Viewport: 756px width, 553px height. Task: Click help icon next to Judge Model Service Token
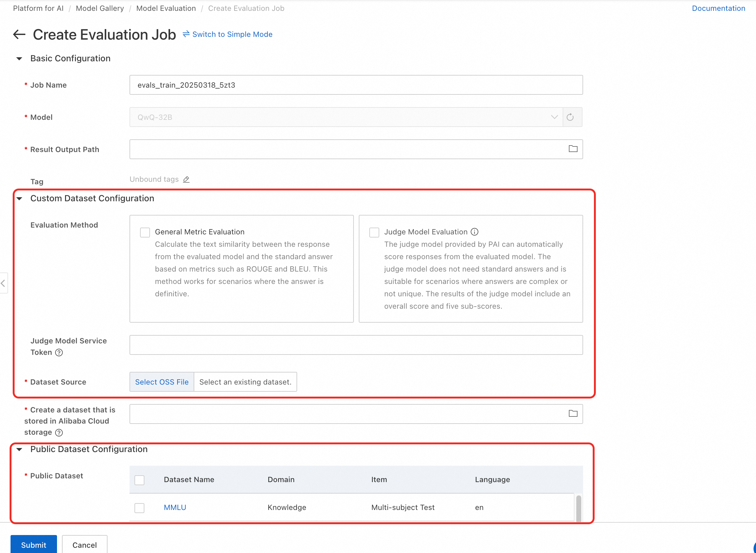click(59, 352)
